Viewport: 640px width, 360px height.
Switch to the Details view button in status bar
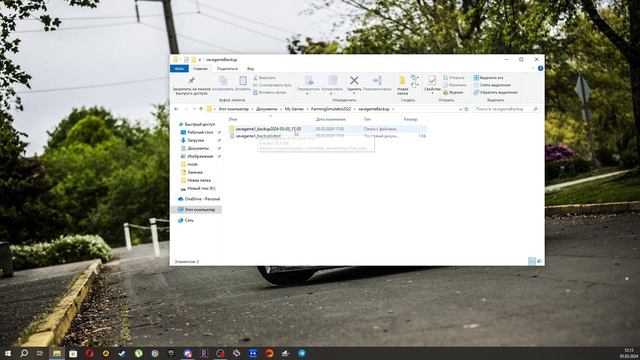pyautogui.click(x=531, y=261)
